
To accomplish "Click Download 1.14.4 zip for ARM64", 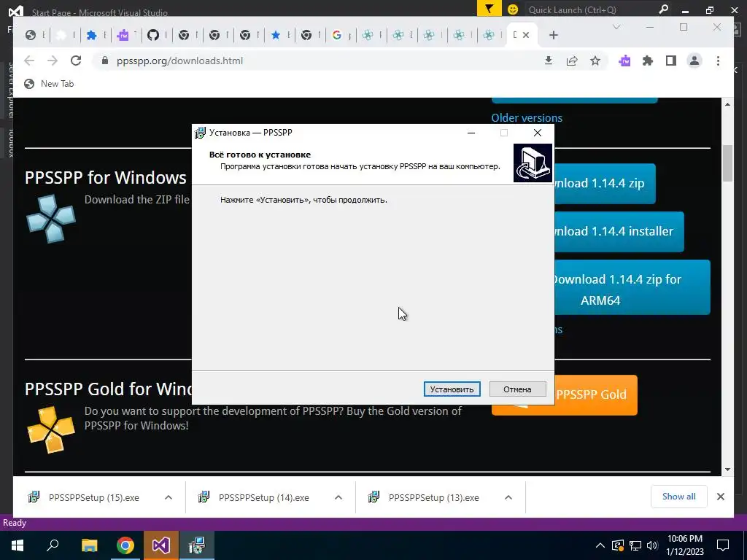I will [632, 287].
